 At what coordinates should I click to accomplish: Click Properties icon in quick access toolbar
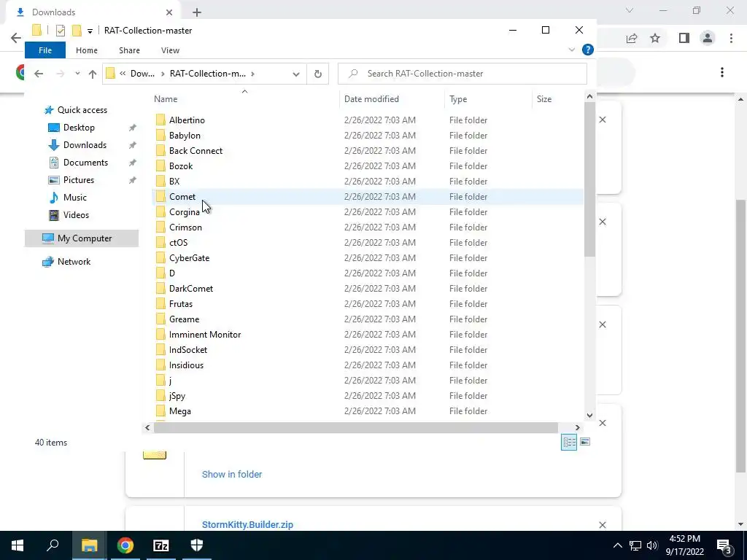click(61, 31)
